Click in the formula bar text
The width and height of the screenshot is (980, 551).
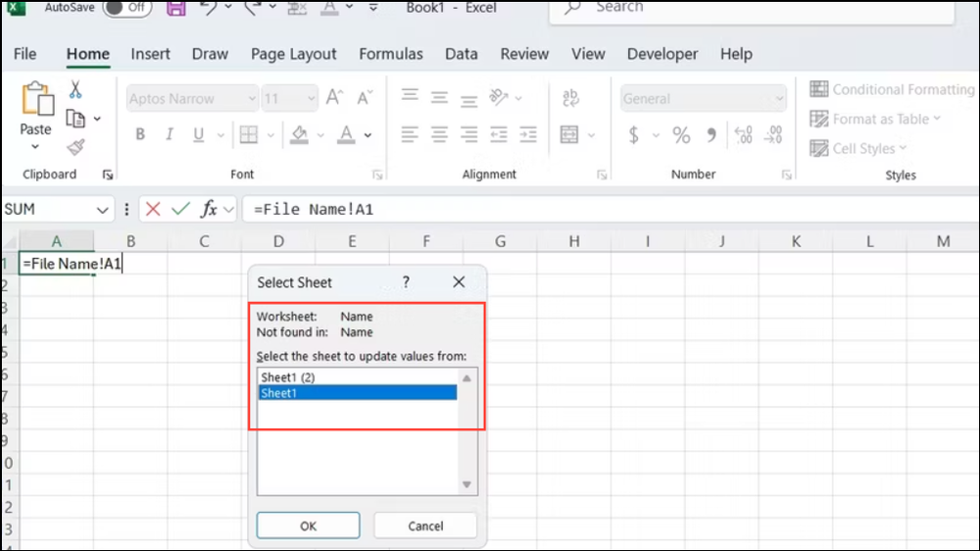pyautogui.click(x=314, y=210)
